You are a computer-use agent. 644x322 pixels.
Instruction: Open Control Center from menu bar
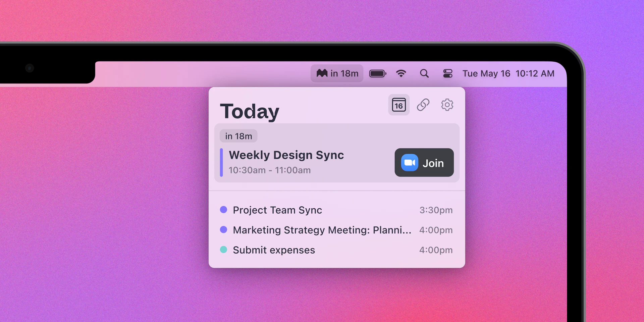coord(447,73)
